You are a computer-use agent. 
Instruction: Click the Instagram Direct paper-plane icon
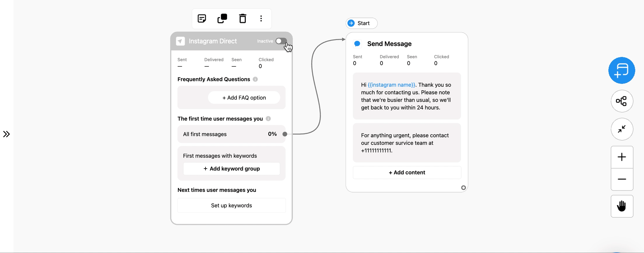tap(180, 41)
